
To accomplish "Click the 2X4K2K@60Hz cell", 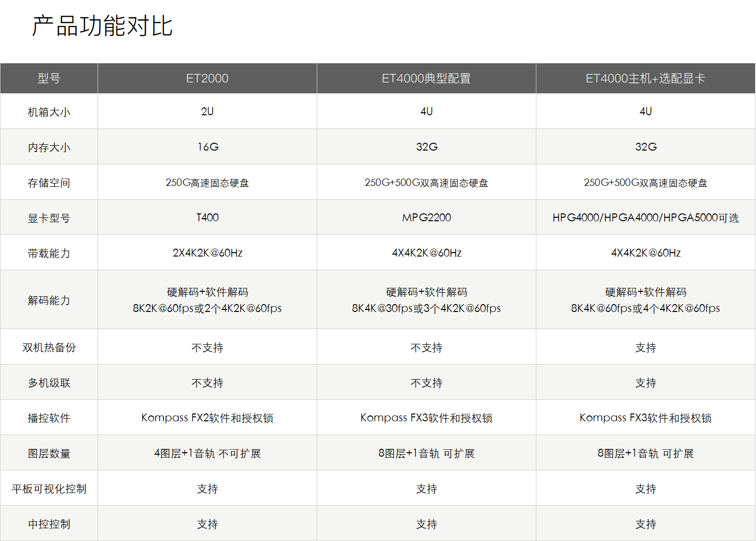I will coord(207,253).
